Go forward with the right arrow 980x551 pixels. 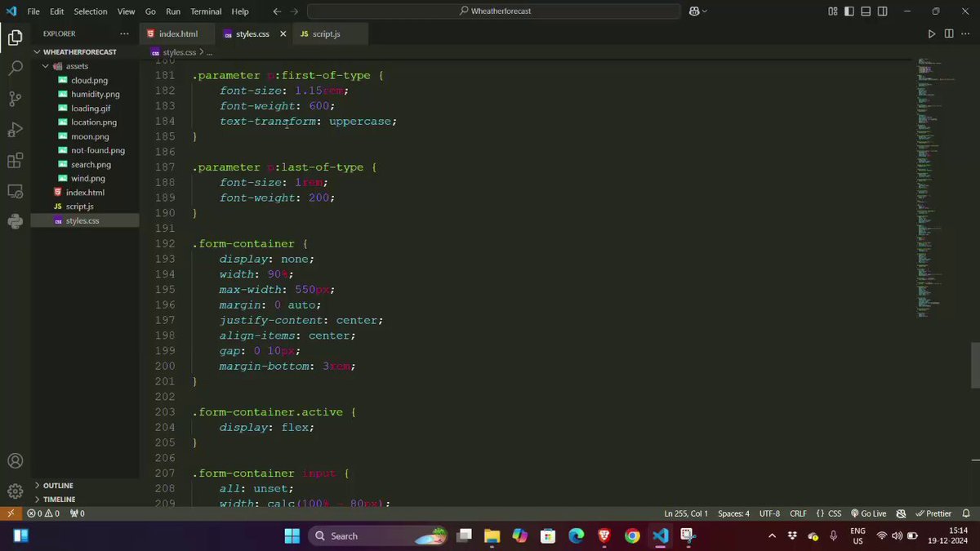tap(294, 11)
